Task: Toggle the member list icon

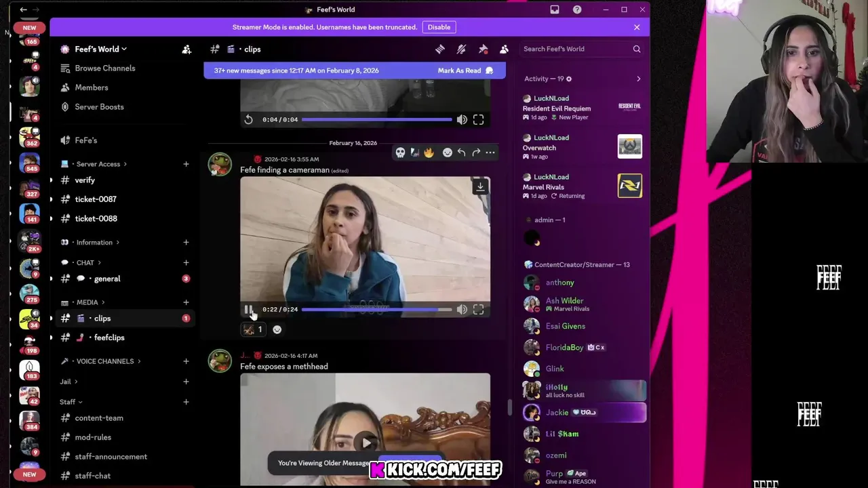Action: pos(504,49)
